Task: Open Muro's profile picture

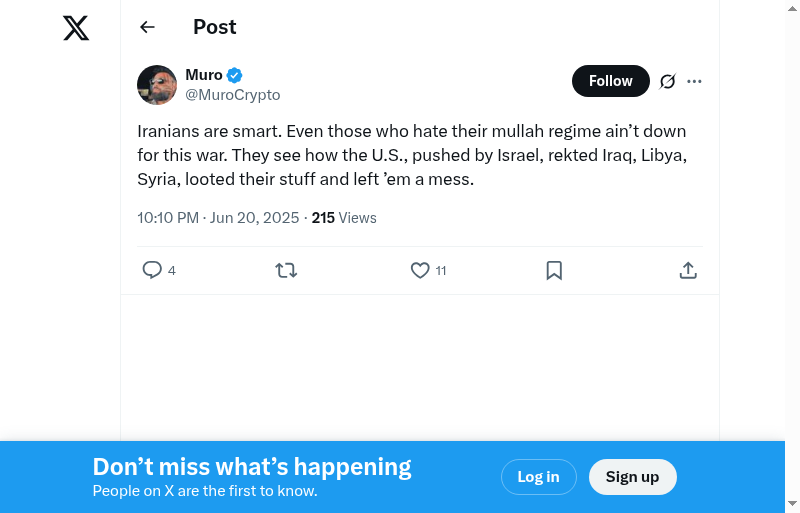Action: [157, 85]
